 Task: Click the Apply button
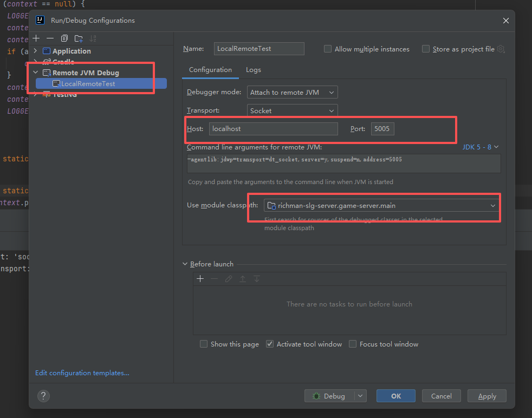487,396
